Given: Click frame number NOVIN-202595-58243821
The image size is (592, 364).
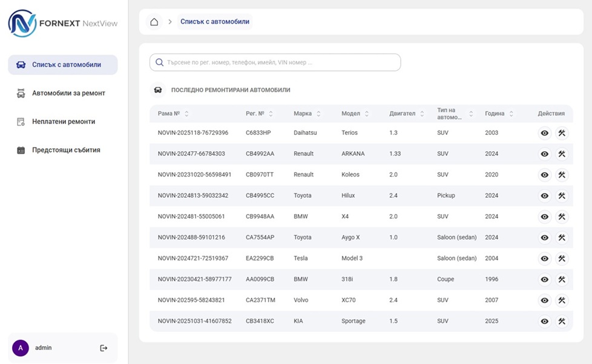Looking at the screenshot, I should click(191, 301).
